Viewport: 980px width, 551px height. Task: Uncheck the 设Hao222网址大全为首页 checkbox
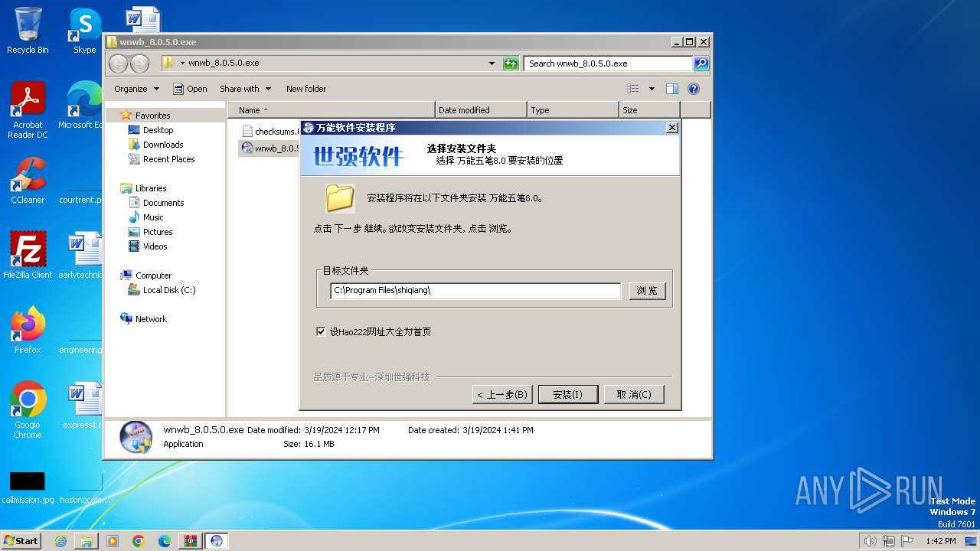click(x=321, y=331)
